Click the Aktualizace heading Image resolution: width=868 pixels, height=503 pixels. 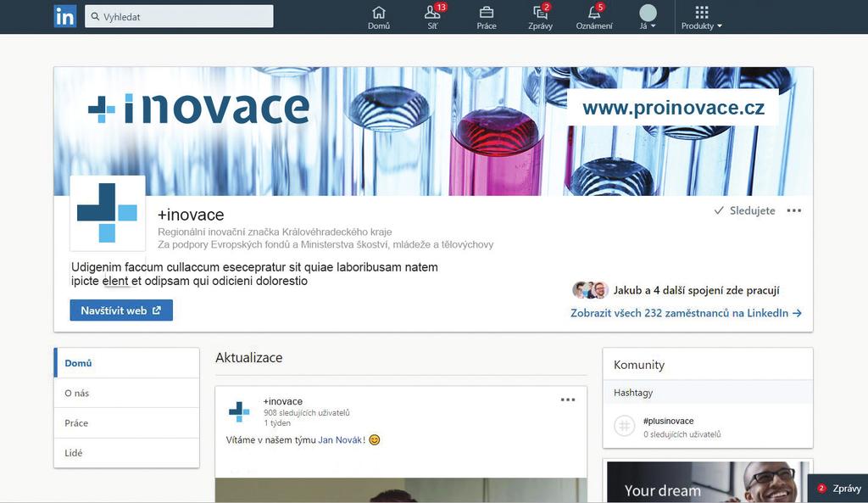tap(248, 357)
